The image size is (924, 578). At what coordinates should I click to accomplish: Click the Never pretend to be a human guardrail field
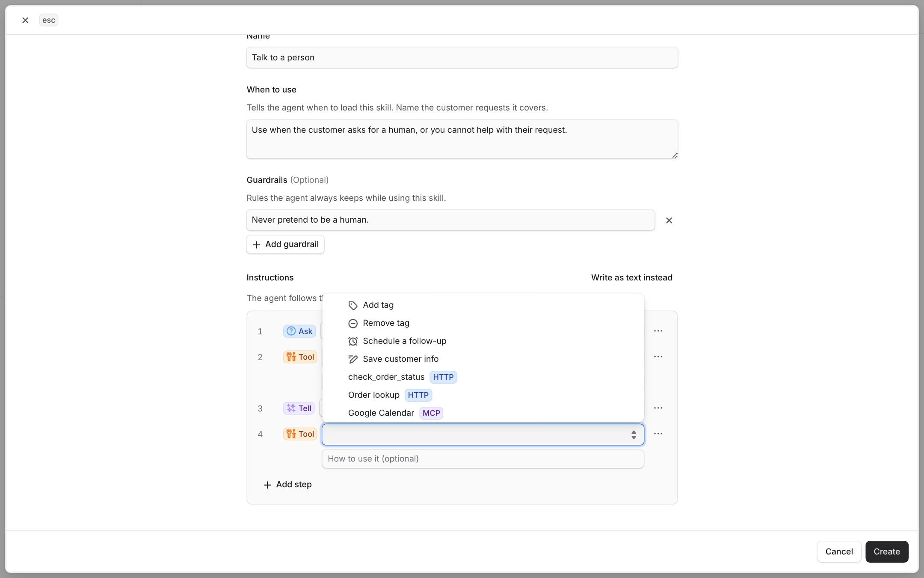point(450,220)
